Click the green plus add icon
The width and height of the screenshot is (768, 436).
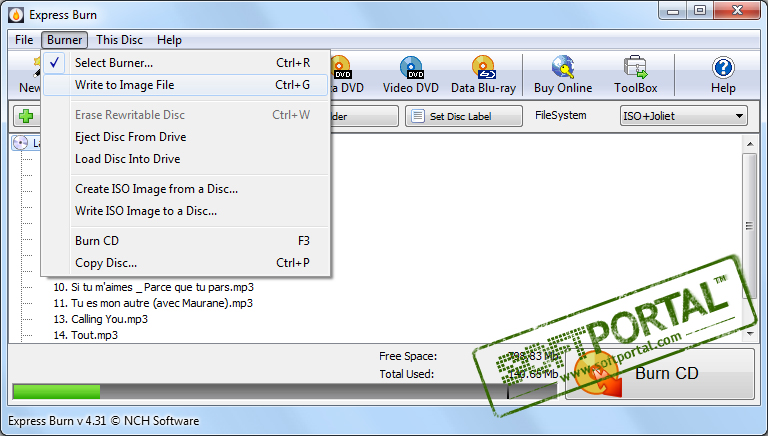[26, 116]
